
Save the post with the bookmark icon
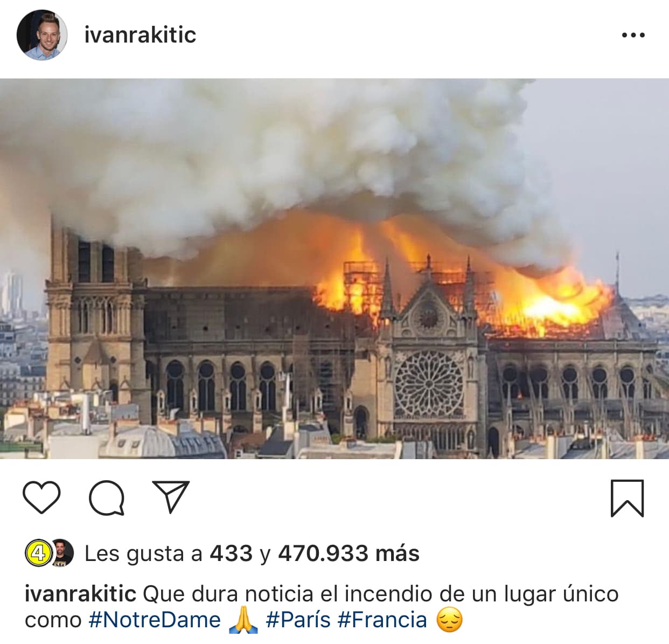[x=627, y=498]
